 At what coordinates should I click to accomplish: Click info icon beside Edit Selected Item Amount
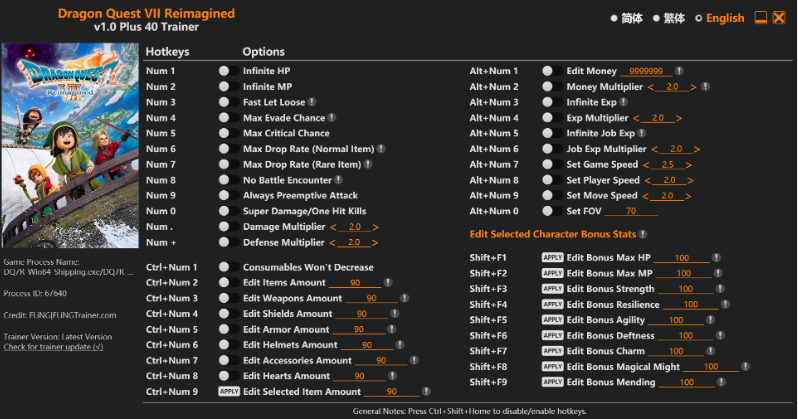click(426, 391)
